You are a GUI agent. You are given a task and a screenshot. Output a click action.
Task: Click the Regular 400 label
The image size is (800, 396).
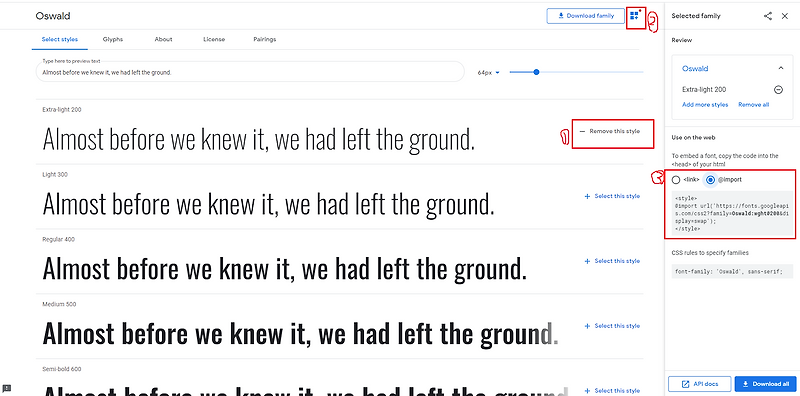tap(59, 239)
